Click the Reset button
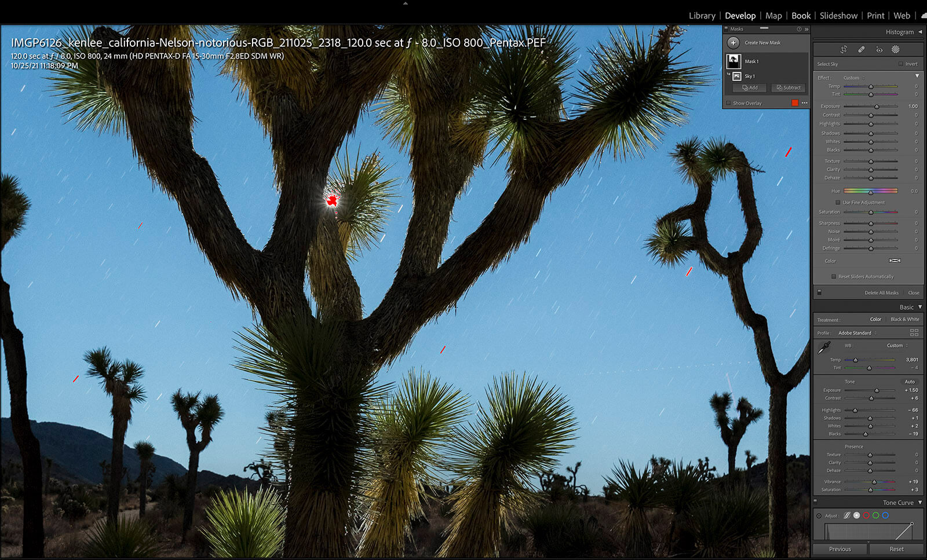 (896, 549)
